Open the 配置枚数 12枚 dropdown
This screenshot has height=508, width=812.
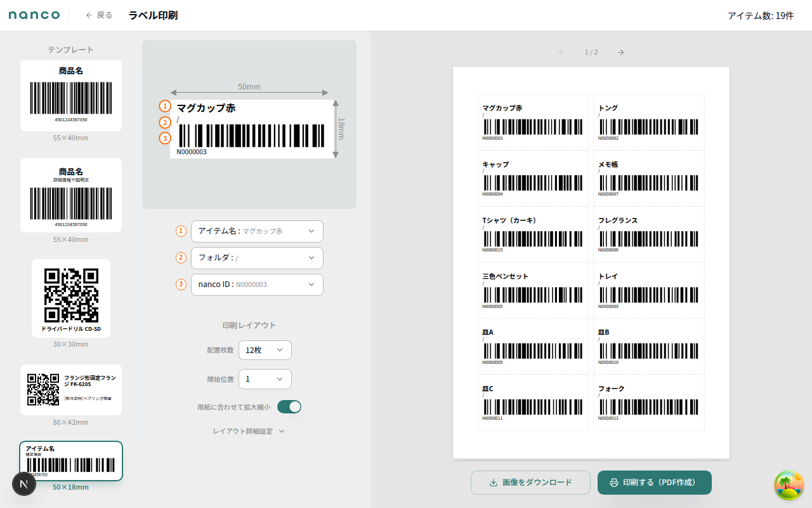tap(265, 351)
